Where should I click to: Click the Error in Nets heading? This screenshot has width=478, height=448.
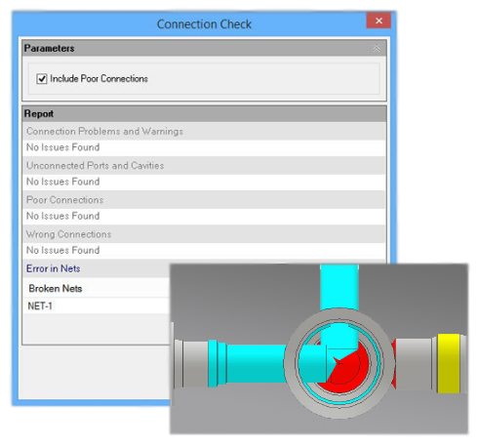pos(54,268)
